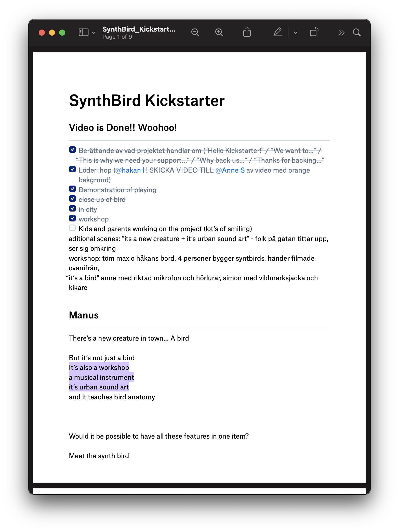Show more toolbar items overflow chevrons
Image resolution: width=399 pixels, height=532 pixels.
(x=341, y=33)
